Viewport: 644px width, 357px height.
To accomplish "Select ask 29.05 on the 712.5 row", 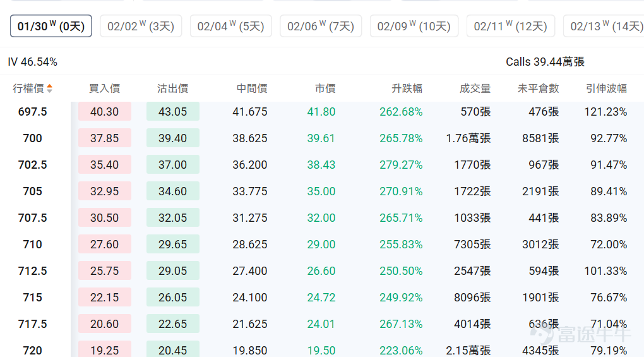I will (x=173, y=270).
